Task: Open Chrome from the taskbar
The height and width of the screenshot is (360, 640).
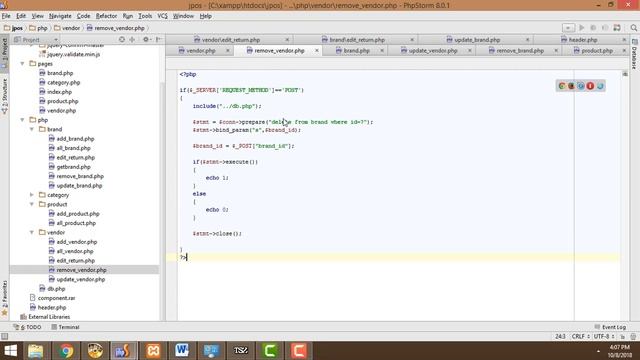Action: pos(65,351)
